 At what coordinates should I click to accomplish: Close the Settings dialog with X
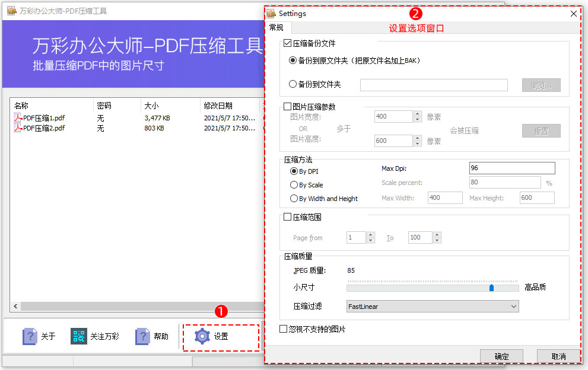[573, 14]
